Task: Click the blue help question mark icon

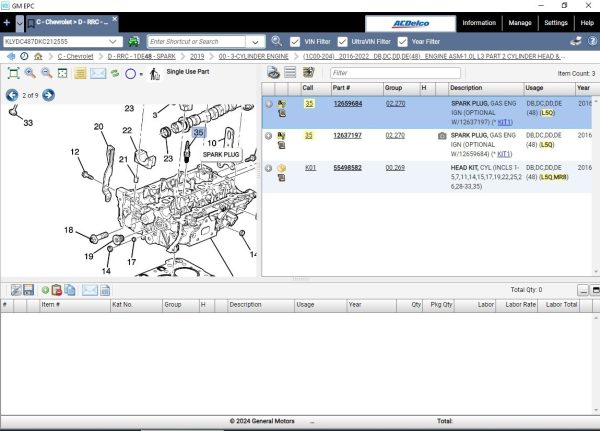Action: pos(592,41)
